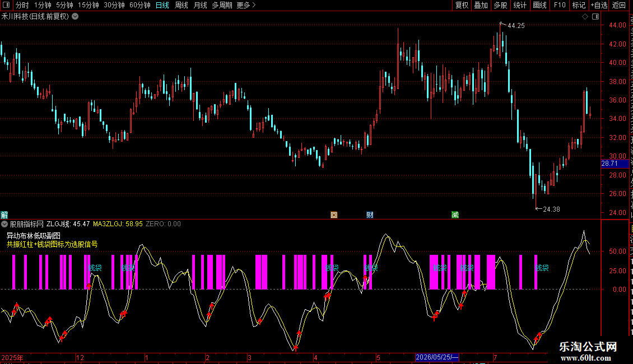Click the 回 buyback event icon
The image size is (633, 364).
[x=334, y=214]
